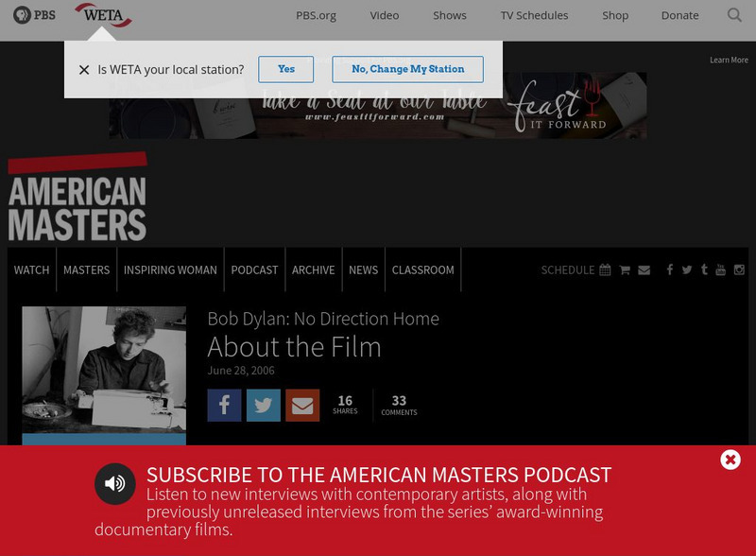Click the shopping cart icon
This screenshot has height=556, width=756.
pyautogui.click(x=625, y=270)
